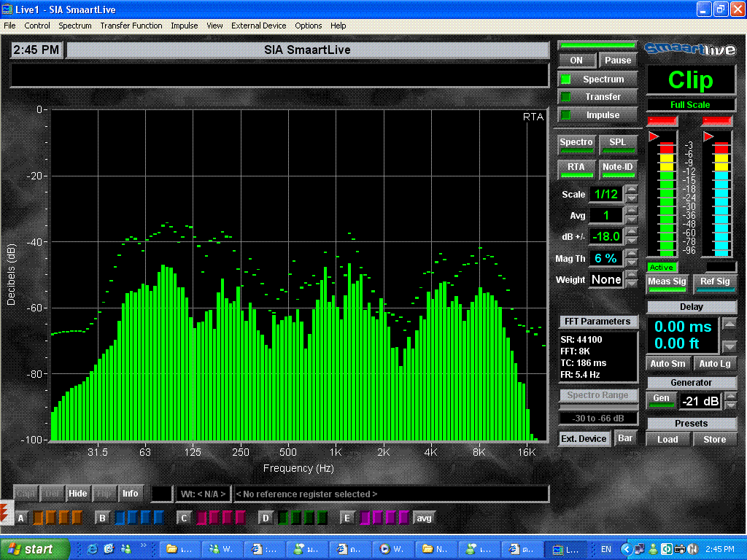
Task: Increase Avg with its up arrow
Action: (x=631, y=211)
